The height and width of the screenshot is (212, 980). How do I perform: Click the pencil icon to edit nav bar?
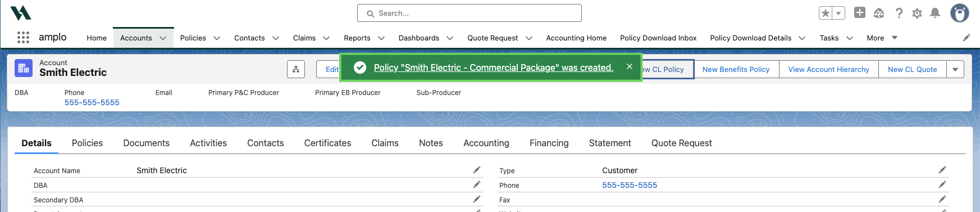coord(967,38)
